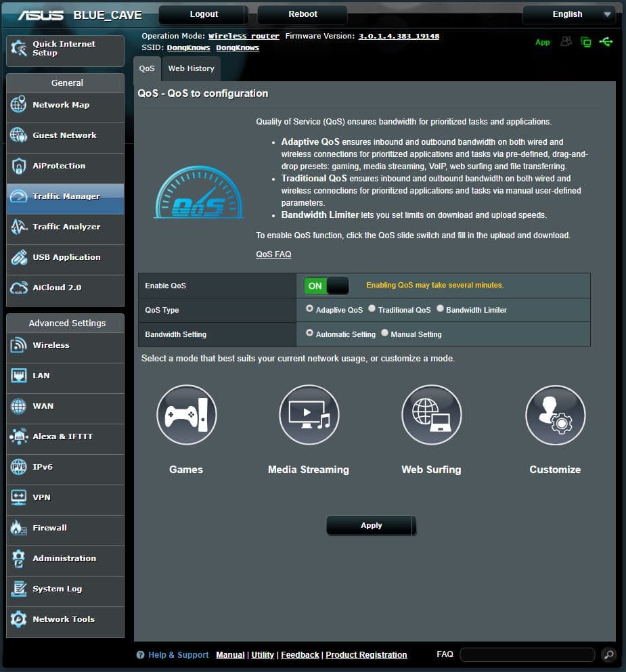Click the FAQ search input field
626x672 pixels.
coord(527,654)
